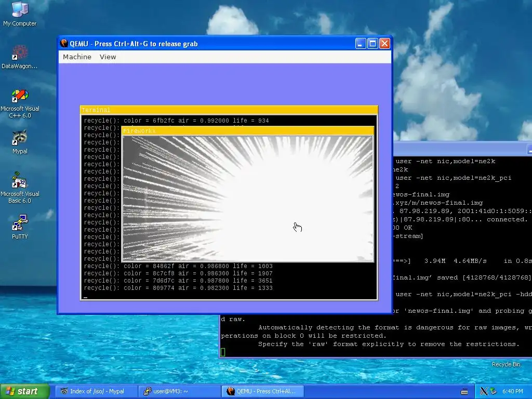This screenshot has height=399, width=532.
Task: Click the X server tray icon
Action: pos(484,391)
